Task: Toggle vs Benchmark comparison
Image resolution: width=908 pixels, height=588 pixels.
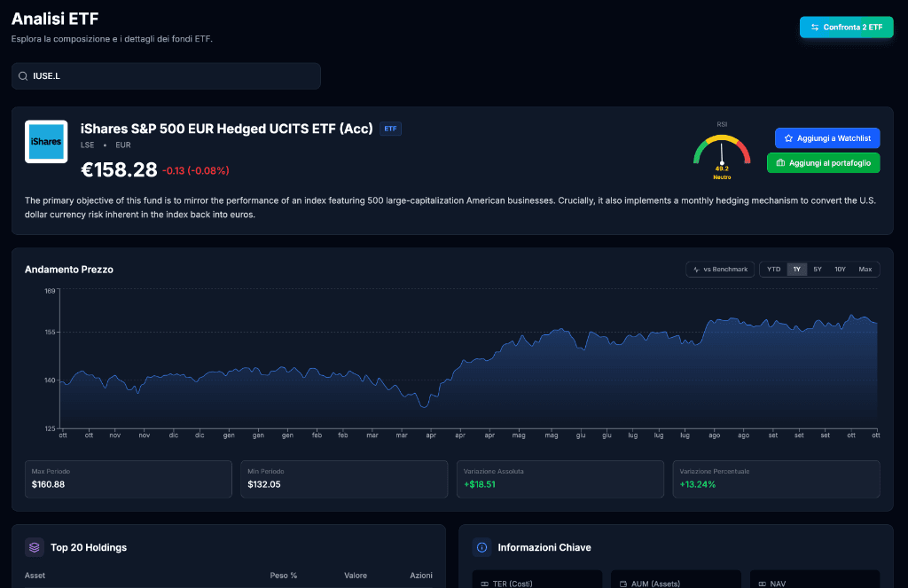Action: 720,270
